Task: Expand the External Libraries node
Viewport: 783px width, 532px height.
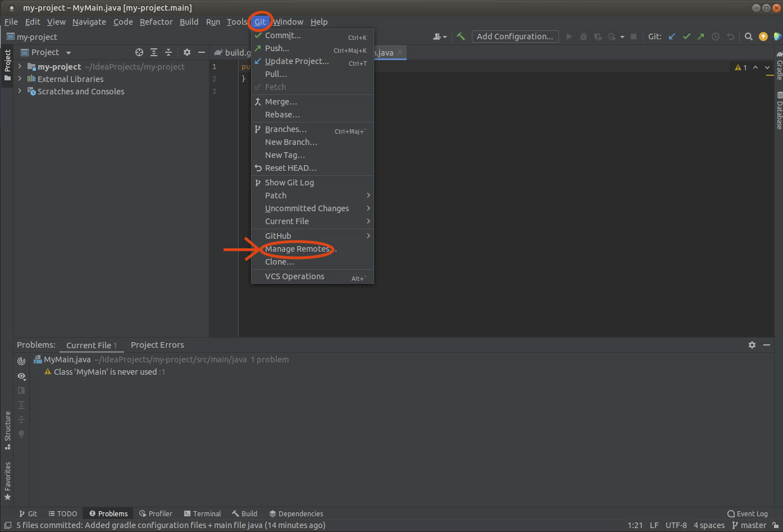Action: [x=20, y=79]
